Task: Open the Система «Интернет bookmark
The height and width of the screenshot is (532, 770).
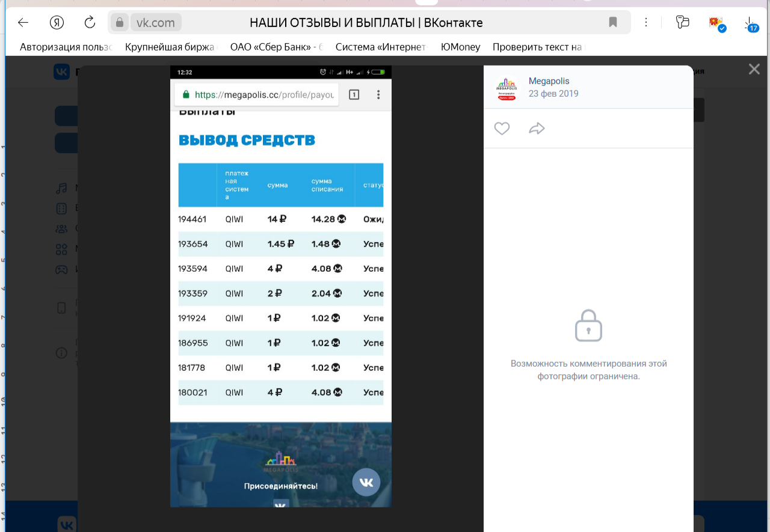Action: [381, 47]
